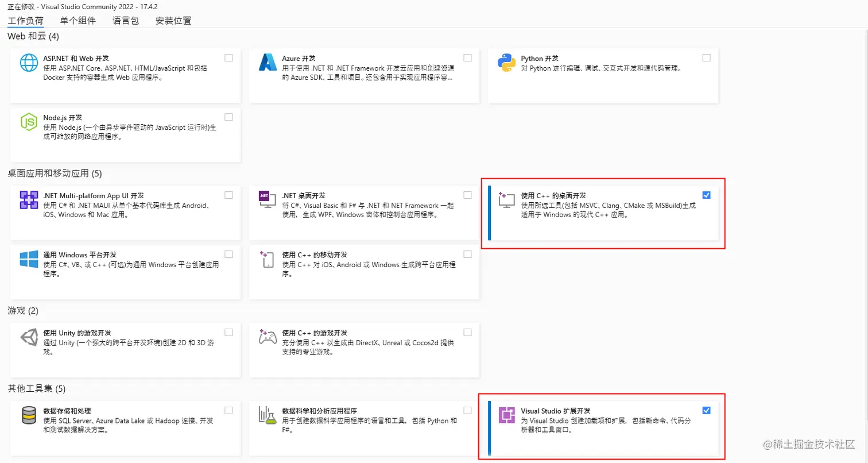Click Visual Studio 扩展开发 title
The height and width of the screenshot is (463, 868).
point(555,411)
